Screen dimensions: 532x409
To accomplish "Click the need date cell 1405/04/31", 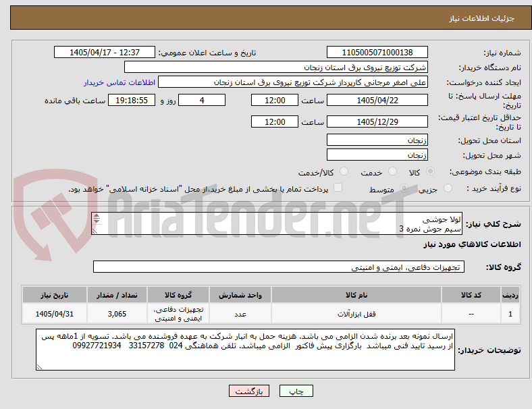I will tap(55, 314).
